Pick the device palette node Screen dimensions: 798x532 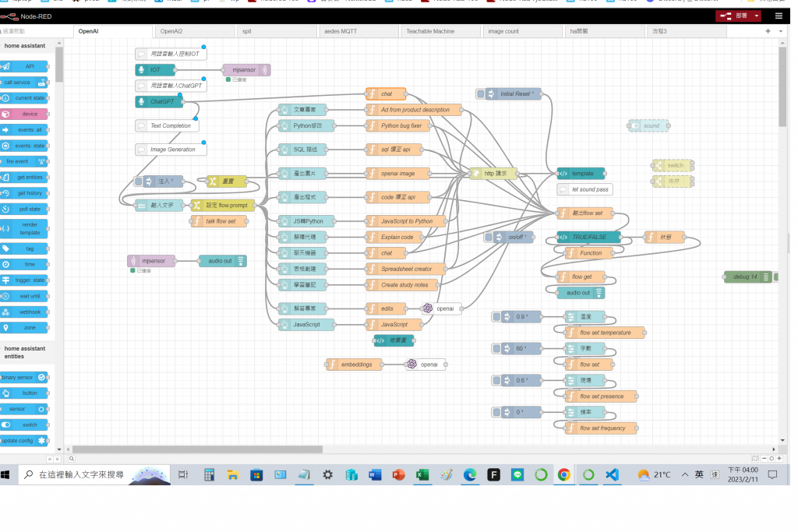pyautogui.click(x=24, y=114)
